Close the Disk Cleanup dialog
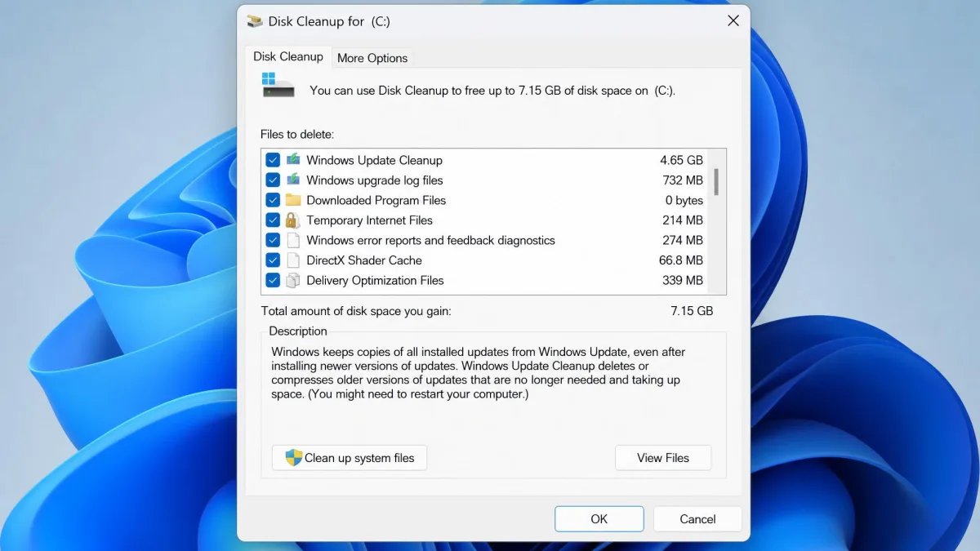 point(733,21)
